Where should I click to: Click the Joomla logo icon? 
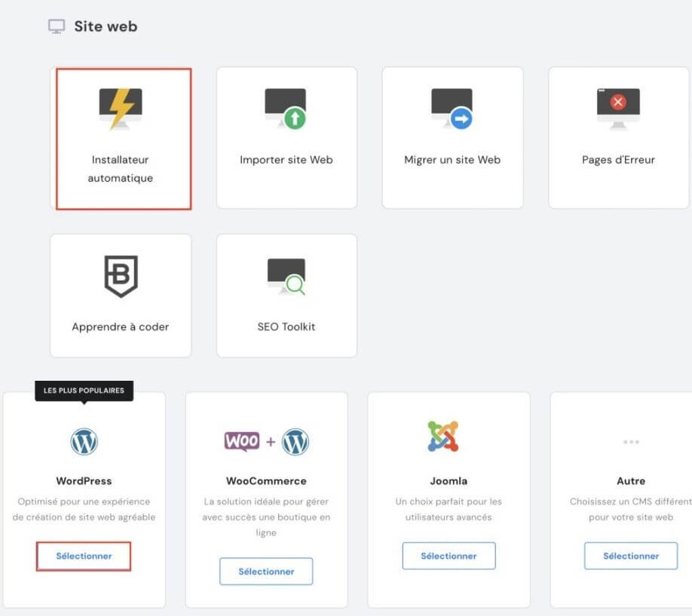point(443,437)
